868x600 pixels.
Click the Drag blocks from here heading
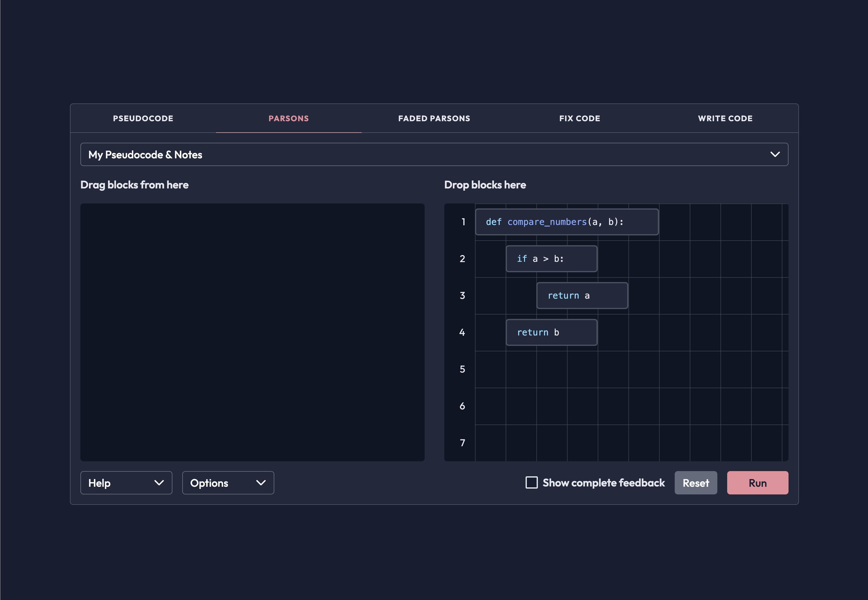click(x=134, y=185)
